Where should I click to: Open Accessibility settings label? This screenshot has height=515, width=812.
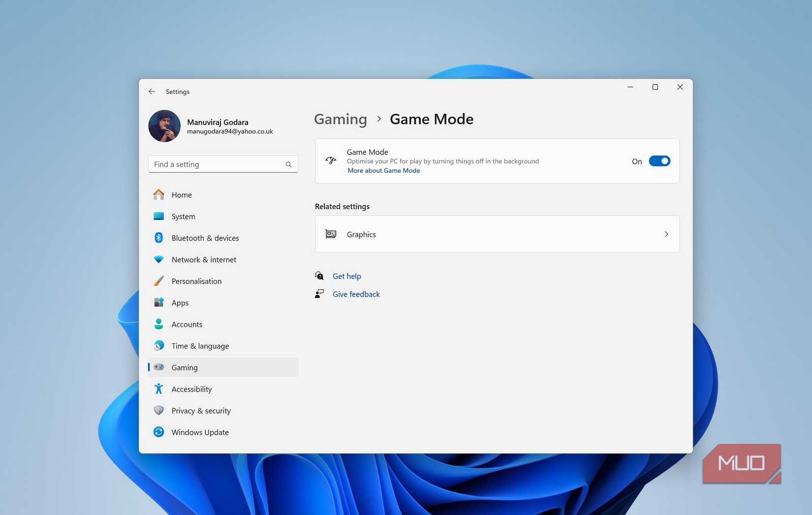pos(191,389)
